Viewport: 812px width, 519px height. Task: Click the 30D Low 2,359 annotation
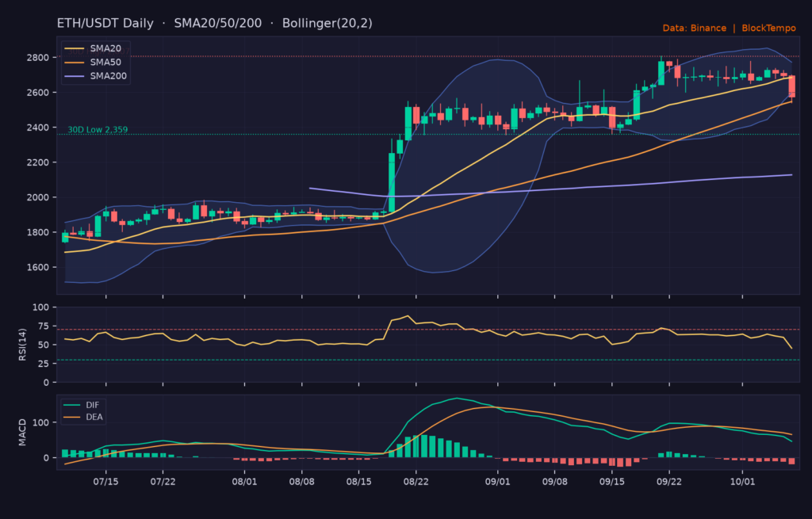pos(98,129)
